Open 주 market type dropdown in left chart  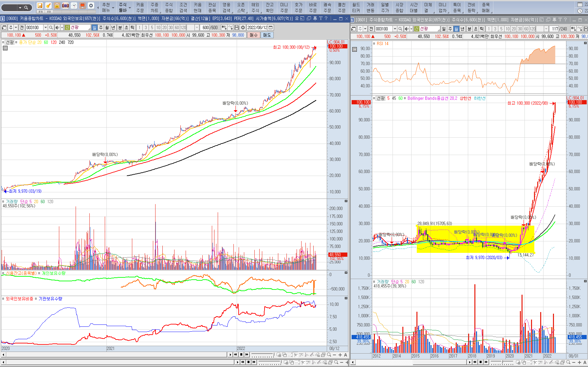point(15,28)
